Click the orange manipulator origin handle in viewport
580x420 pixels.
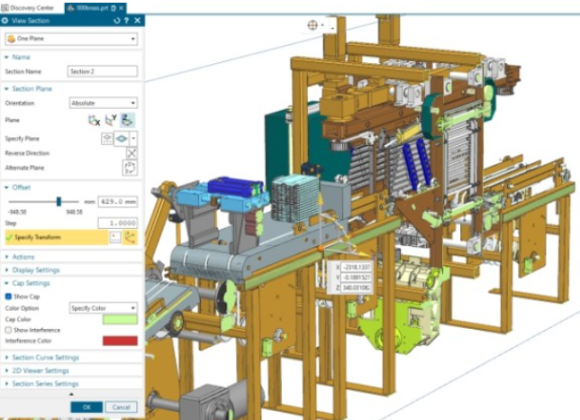click(320, 249)
